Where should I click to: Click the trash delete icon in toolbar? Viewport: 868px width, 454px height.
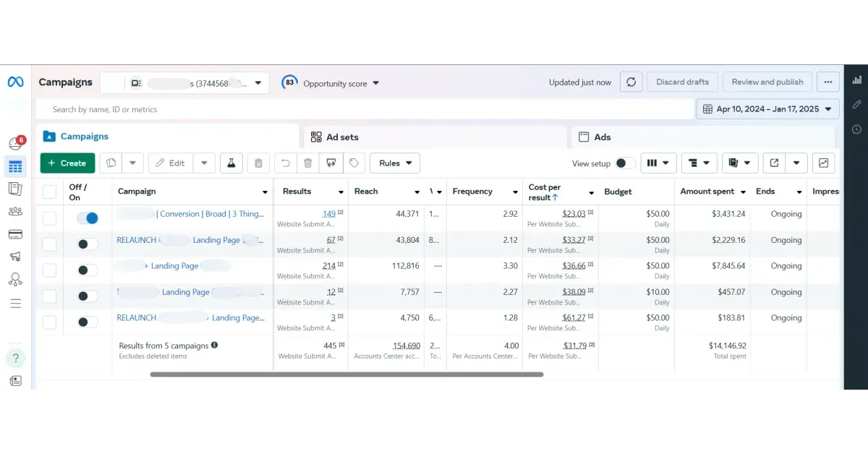pyautogui.click(x=308, y=163)
